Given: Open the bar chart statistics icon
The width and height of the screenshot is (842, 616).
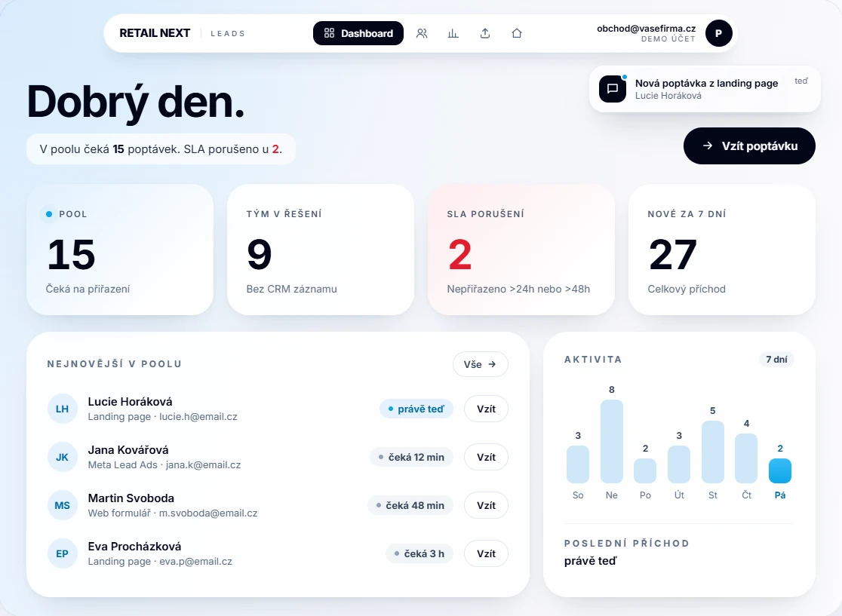Looking at the screenshot, I should (453, 33).
